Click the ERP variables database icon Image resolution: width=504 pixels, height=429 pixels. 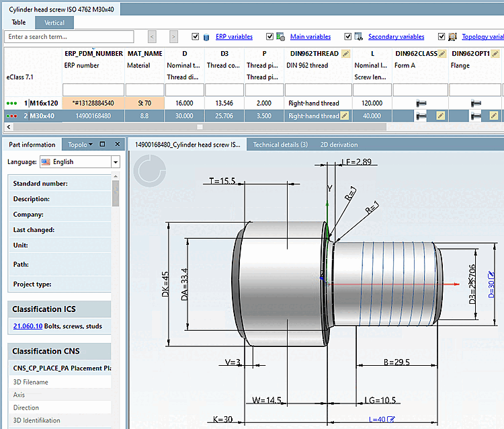[207, 36]
